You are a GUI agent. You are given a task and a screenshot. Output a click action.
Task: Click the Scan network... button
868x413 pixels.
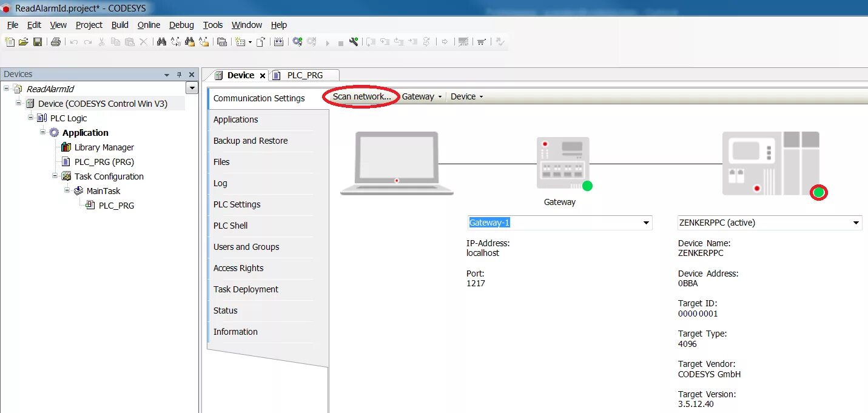pyautogui.click(x=362, y=96)
